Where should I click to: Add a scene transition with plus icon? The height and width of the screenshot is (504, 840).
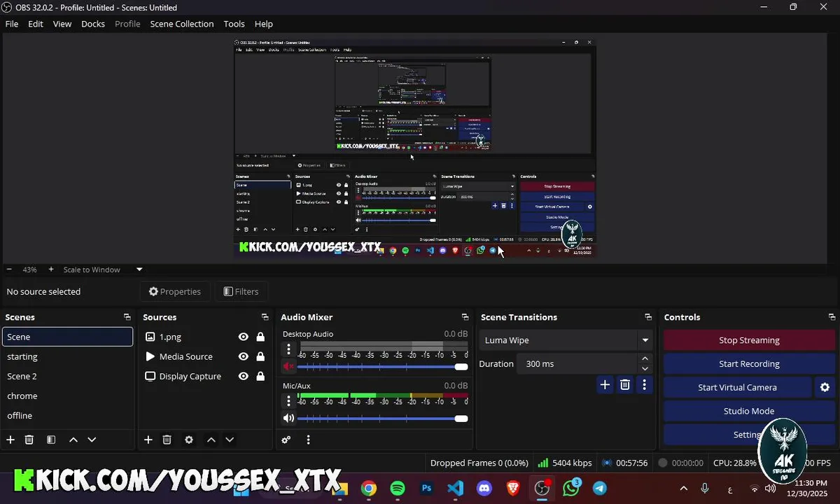pyautogui.click(x=605, y=384)
